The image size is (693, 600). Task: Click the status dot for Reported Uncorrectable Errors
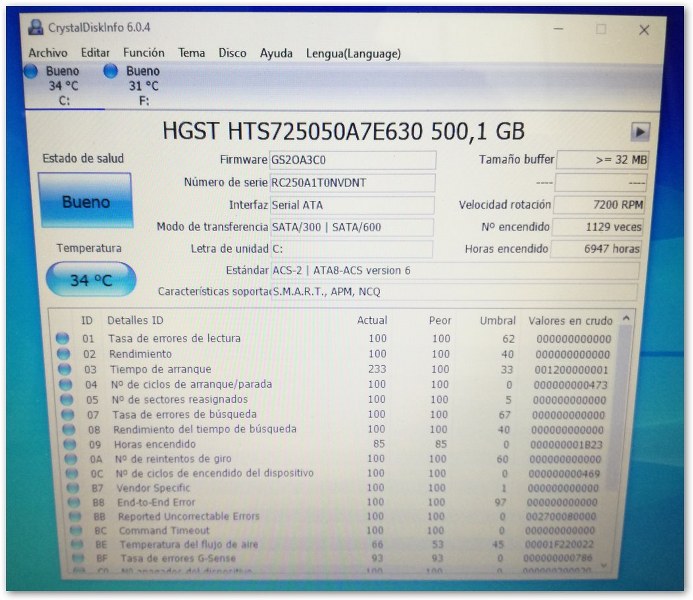[75, 516]
